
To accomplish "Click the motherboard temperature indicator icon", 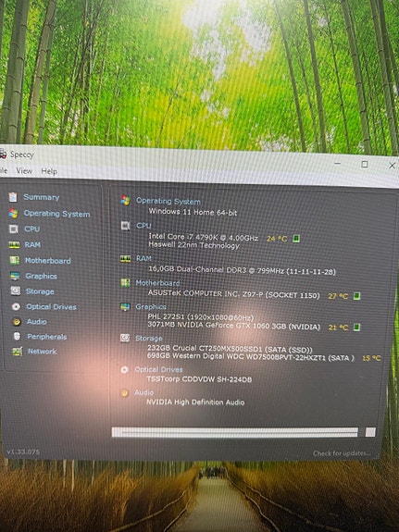I will click(x=356, y=296).
